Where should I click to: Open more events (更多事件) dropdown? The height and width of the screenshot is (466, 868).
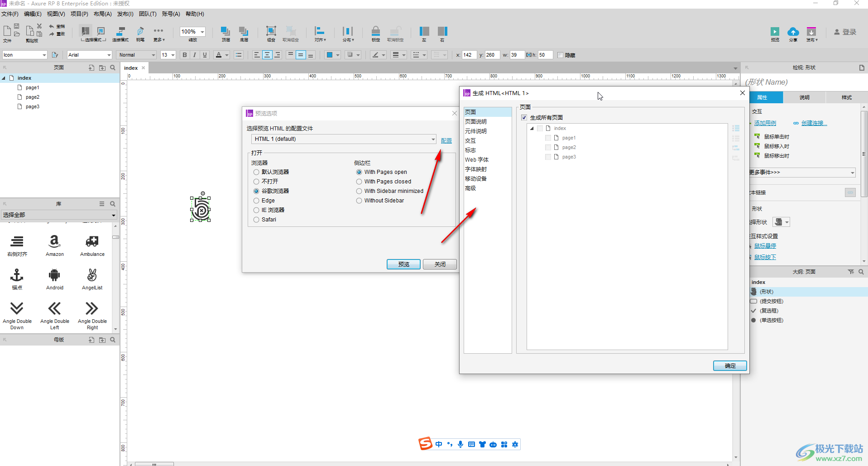pos(802,173)
